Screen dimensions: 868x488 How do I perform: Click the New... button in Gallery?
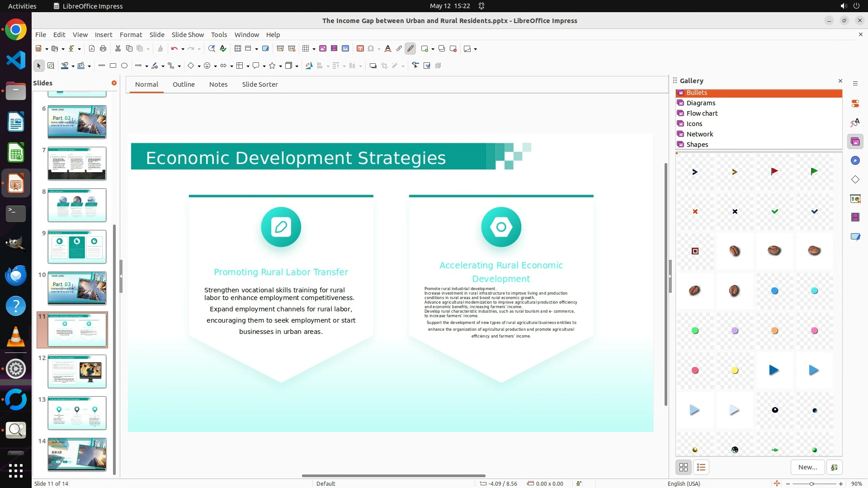(807, 467)
